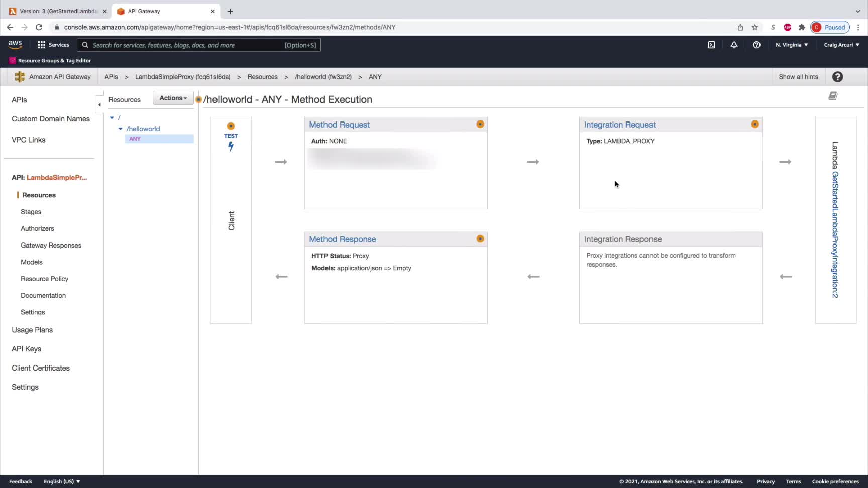
Task: Go to APIs breadcrumb link
Action: 111,77
